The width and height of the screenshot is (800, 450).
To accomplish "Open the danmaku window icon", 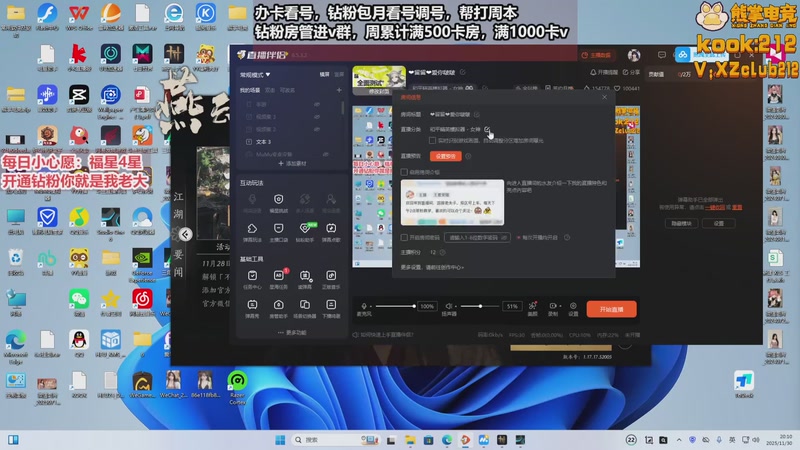I will (252, 308).
